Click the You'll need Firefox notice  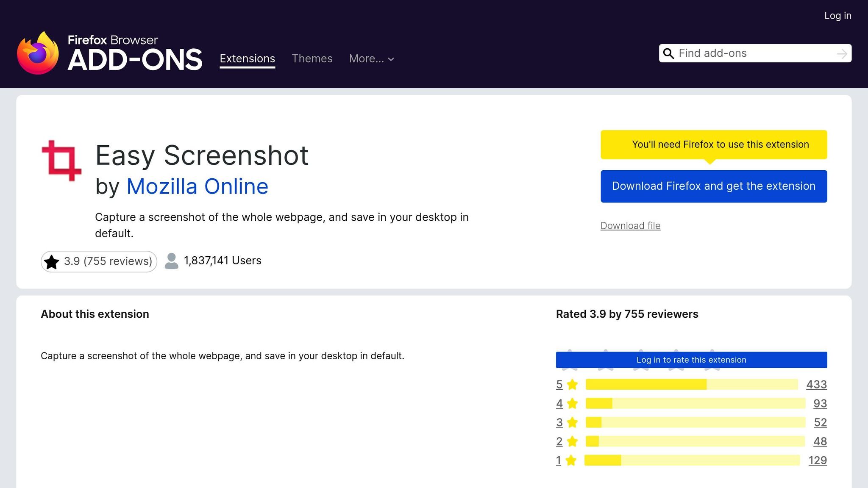[x=714, y=145]
